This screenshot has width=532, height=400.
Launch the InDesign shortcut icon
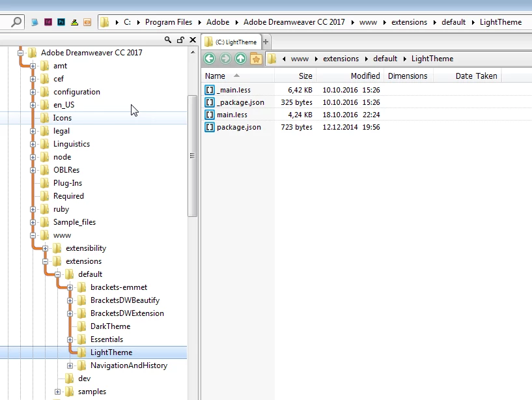48,22
